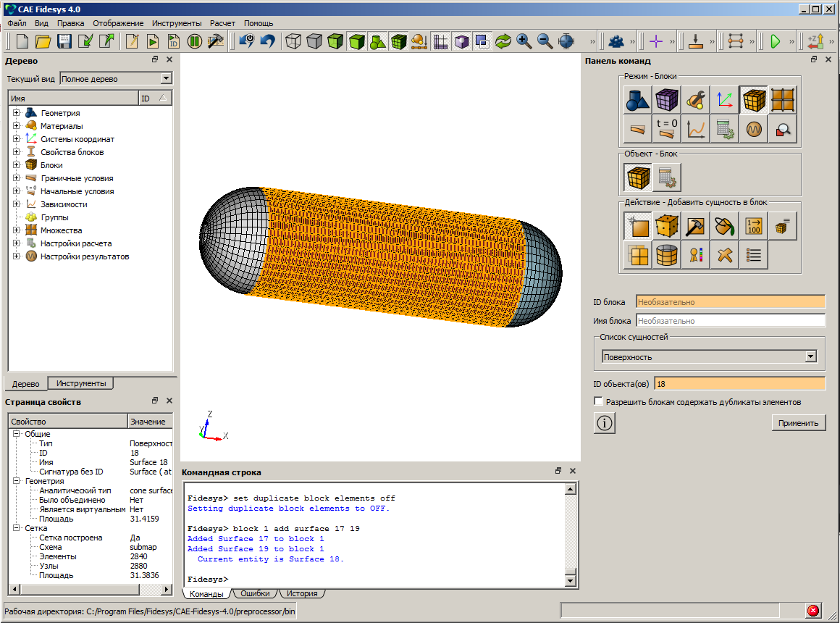
Task: Click the round info button
Action: pyautogui.click(x=604, y=423)
